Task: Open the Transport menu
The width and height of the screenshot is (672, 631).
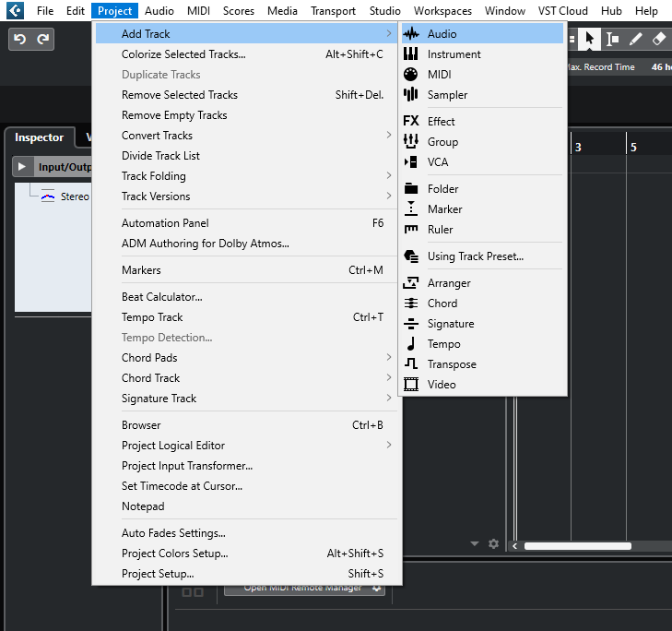Action: [333, 11]
